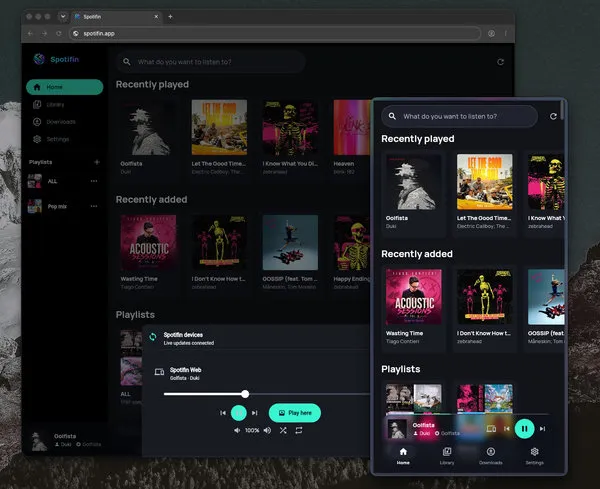Click the Play here button
The height and width of the screenshot is (489, 600).
[295, 413]
